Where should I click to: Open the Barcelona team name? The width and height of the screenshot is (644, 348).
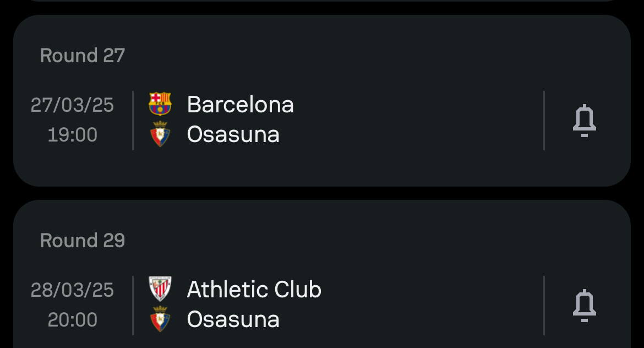tap(241, 105)
